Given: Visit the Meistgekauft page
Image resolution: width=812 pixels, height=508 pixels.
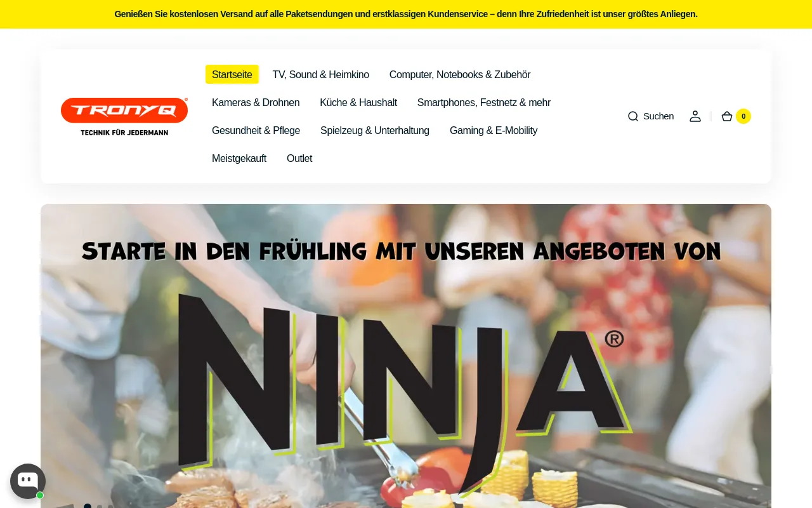Looking at the screenshot, I should tap(239, 158).
